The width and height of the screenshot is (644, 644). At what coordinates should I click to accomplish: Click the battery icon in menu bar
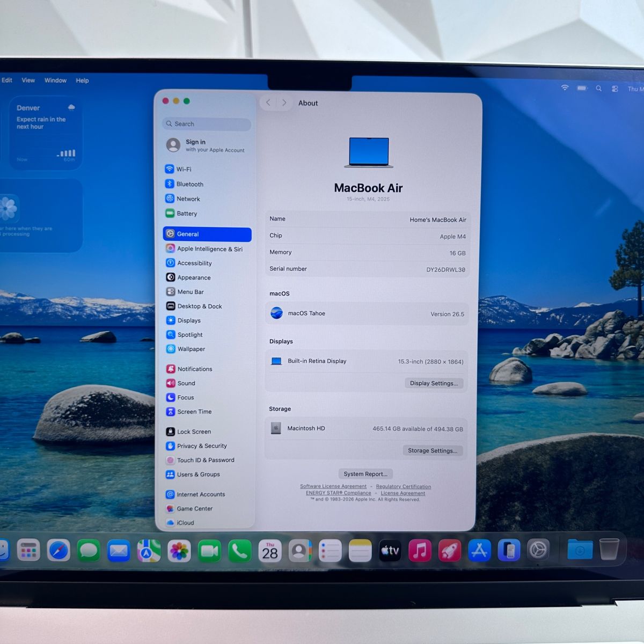coord(582,88)
